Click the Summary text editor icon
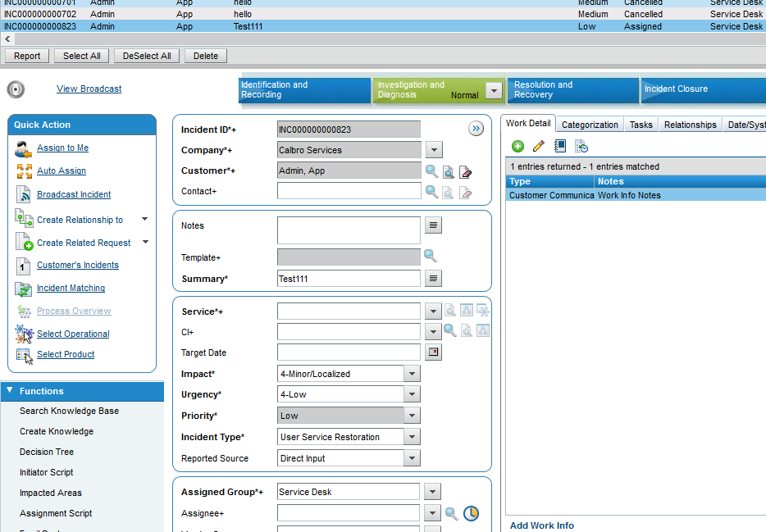Image resolution: width=766 pixels, height=532 pixels. coord(434,279)
